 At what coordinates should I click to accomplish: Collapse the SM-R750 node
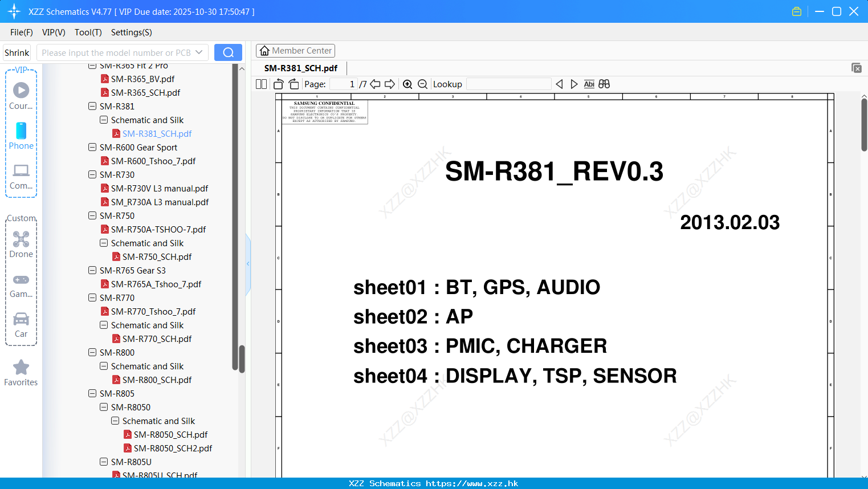point(92,215)
